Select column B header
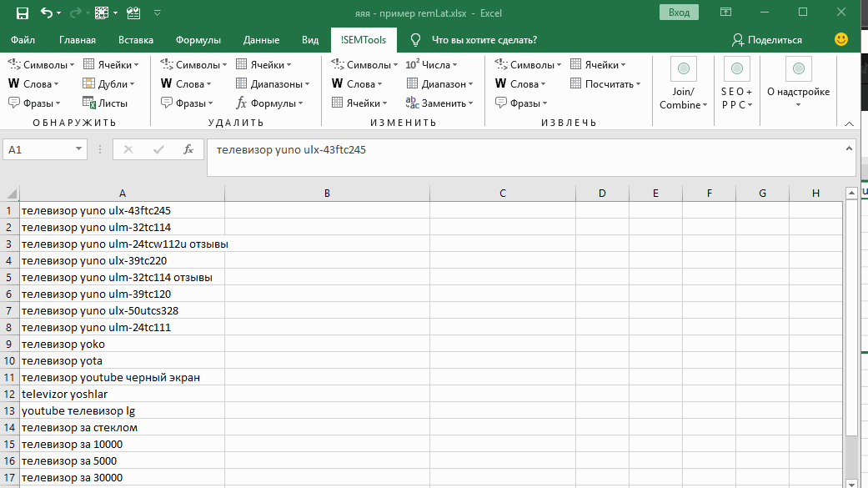 tap(327, 194)
